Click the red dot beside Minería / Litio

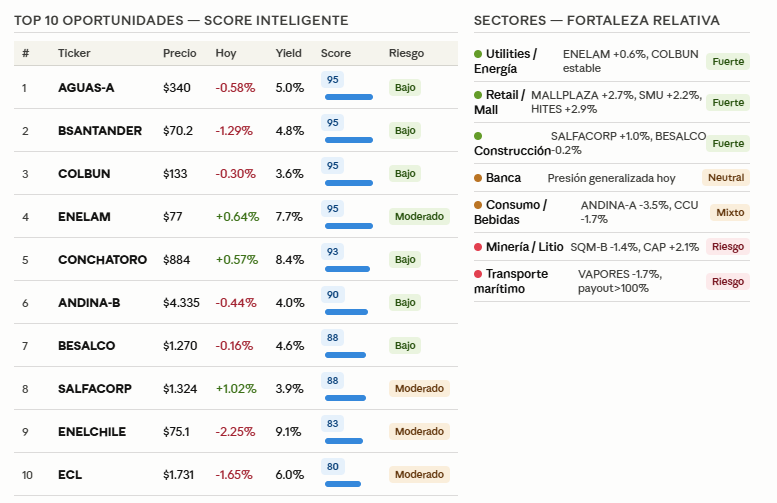[478, 247]
